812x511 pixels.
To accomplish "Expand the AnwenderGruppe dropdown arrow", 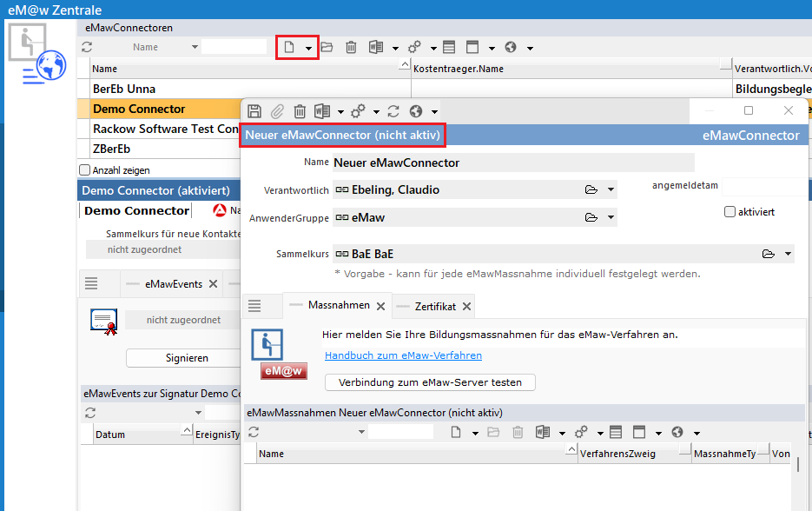I will point(611,217).
